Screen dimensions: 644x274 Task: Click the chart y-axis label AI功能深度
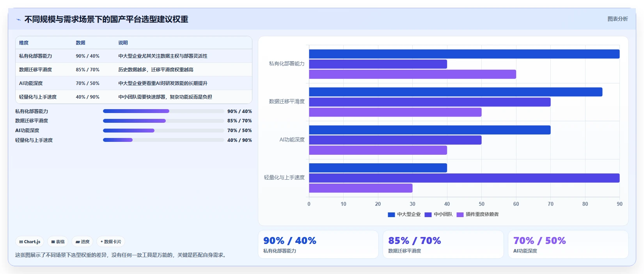[x=292, y=140]
